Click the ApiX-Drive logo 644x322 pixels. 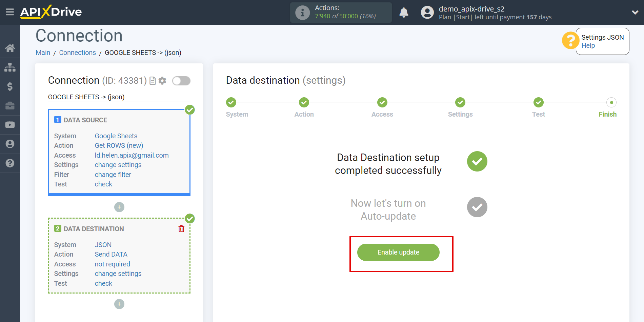tap(51, 12)
